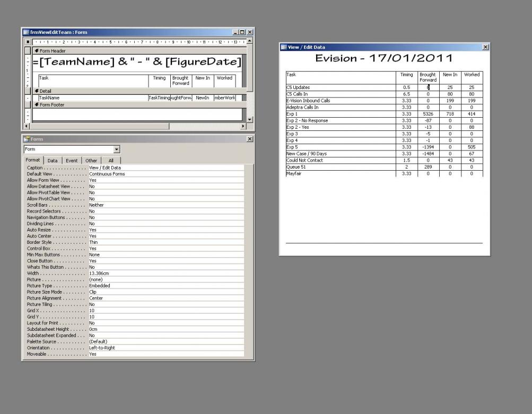Screen dimensions: 532x414
Task: Click the 289 Brought Forward cell for Queue 51
Action: click(428, 167)
